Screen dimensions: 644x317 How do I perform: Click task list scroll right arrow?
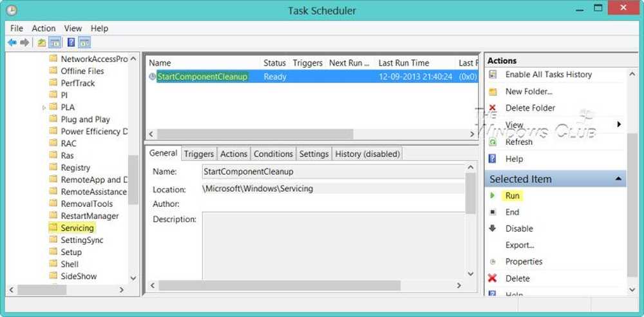472,135
